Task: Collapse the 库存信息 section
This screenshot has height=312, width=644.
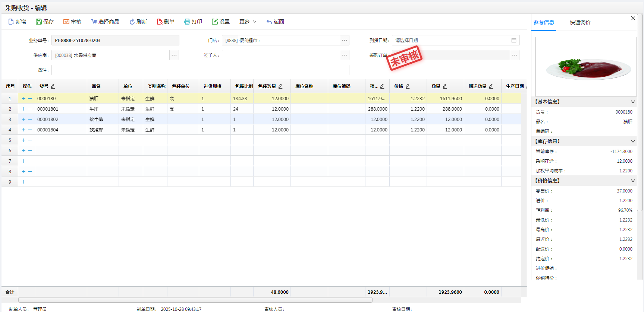Action: pyautogui.click(x=632, y=141)
